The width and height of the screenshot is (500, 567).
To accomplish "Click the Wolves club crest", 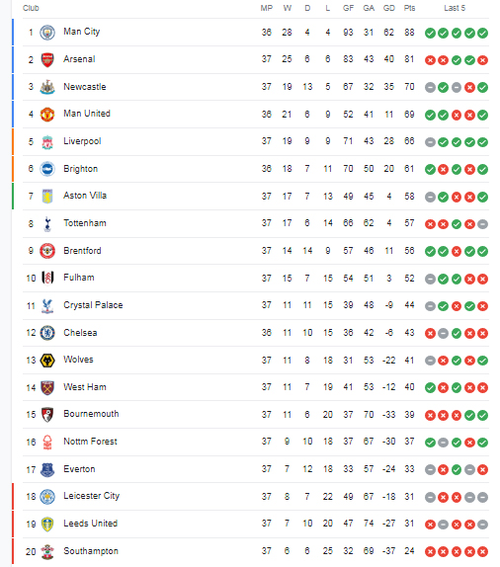I will (47, 361).
